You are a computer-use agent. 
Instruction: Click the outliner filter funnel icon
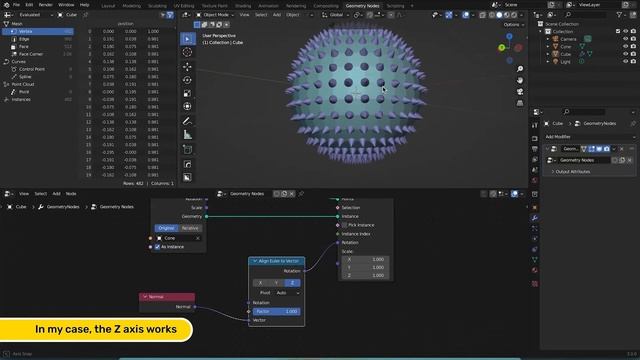pos(620,15)
